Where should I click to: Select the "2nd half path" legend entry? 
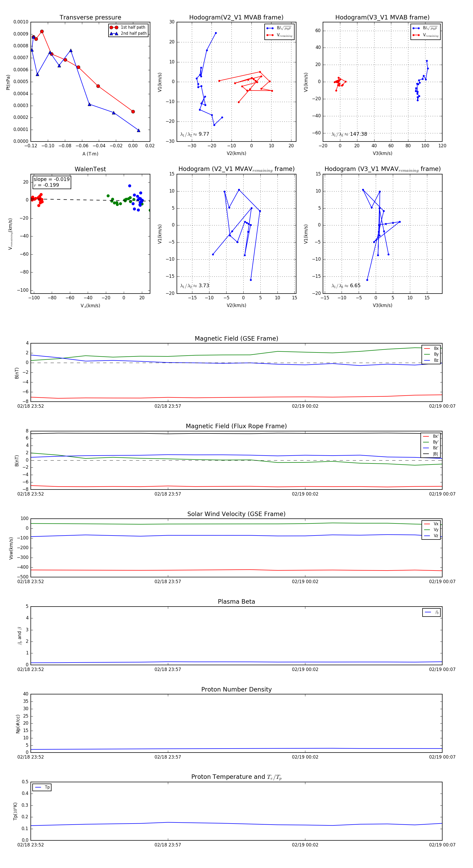128,33
